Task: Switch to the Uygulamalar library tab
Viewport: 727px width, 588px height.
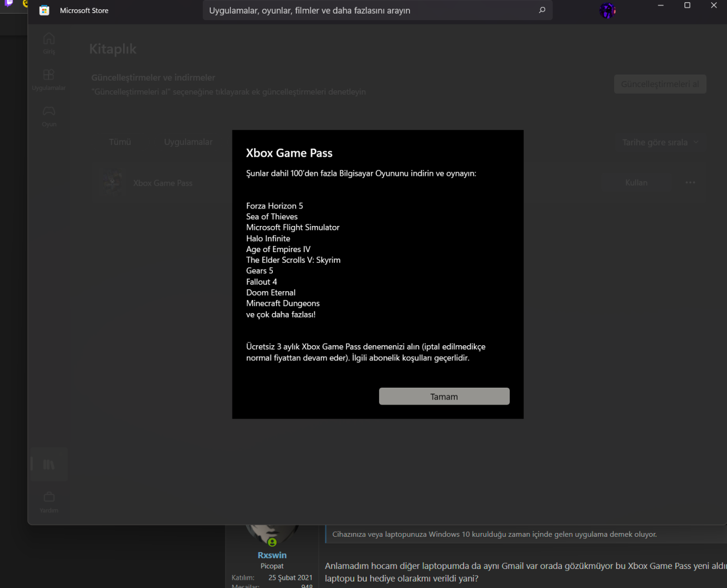Action: (x=188, y=142)
